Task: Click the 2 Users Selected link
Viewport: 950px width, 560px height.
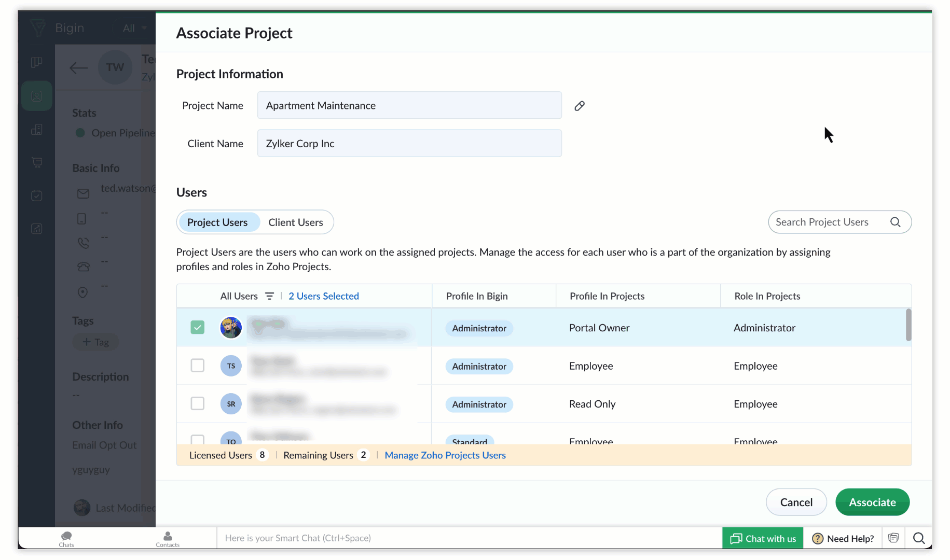Action: point(324,296)
